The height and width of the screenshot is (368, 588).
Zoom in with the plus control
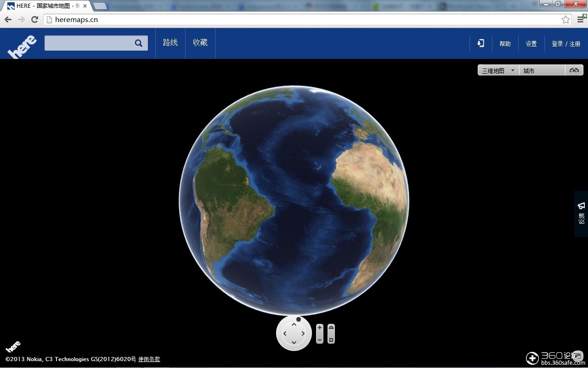point(319,327)
